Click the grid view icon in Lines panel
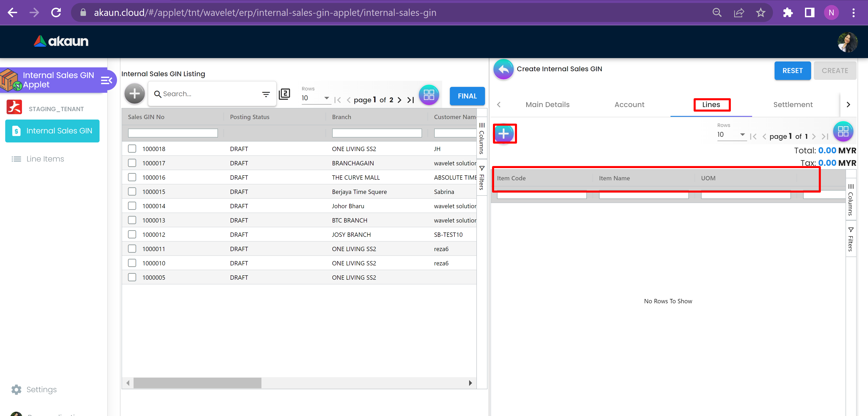Viewport: 868px width, 416px height. pos(843,132)
